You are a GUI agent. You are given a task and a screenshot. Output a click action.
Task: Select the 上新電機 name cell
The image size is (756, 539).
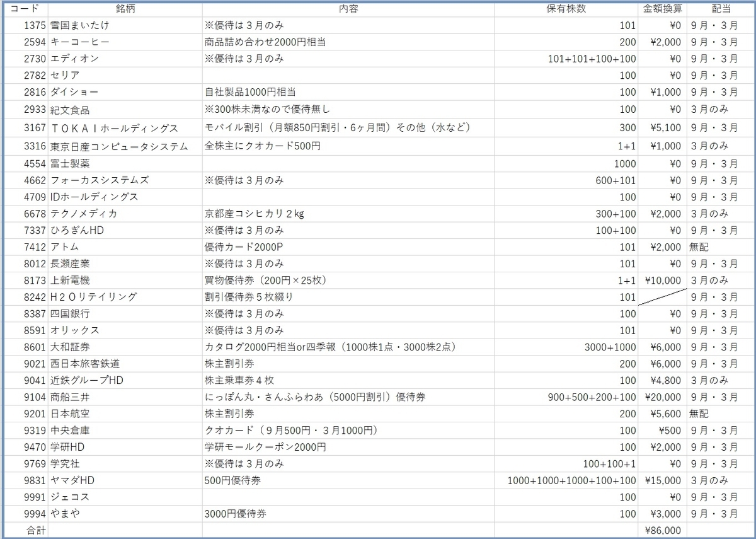[x=125, y=281]
